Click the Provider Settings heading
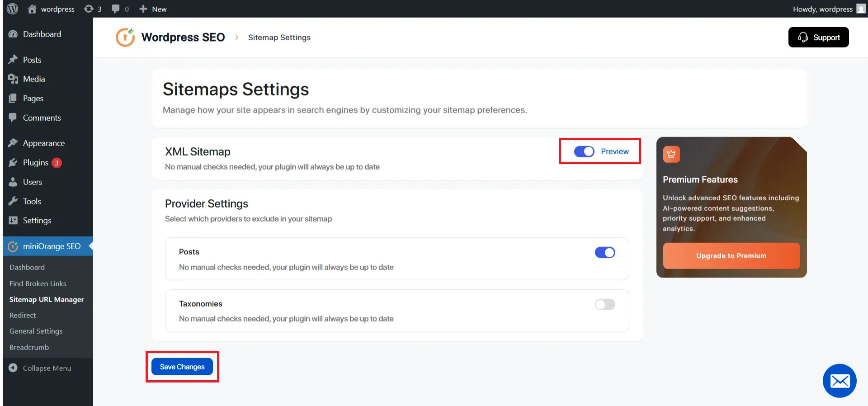This screenshot has height=406, width=868. (207, 204)
